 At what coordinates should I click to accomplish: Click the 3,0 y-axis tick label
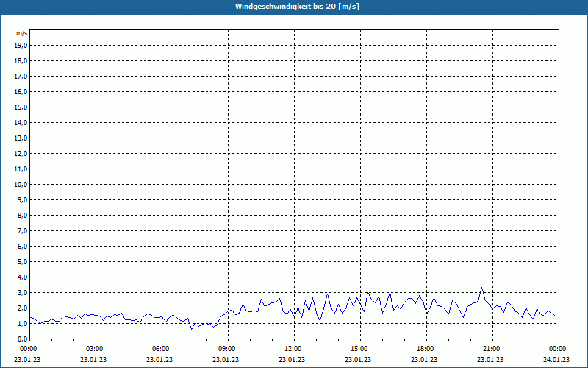point(23,292)
